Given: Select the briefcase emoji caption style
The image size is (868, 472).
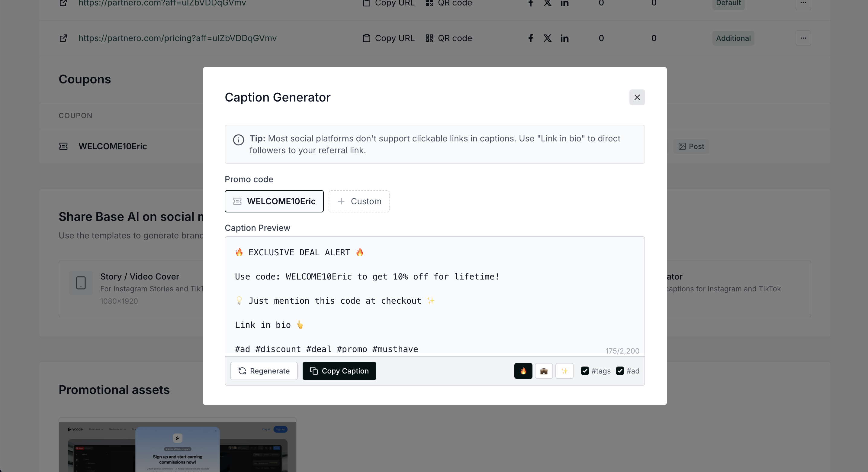Looking at the screenshot, I should [x=544, y=371].
